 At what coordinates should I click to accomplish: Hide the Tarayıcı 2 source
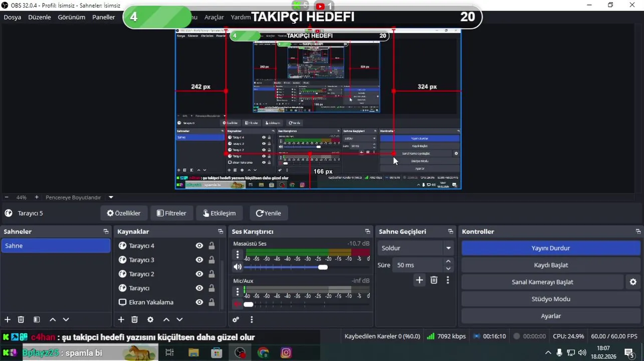click(x=199, y=274)
